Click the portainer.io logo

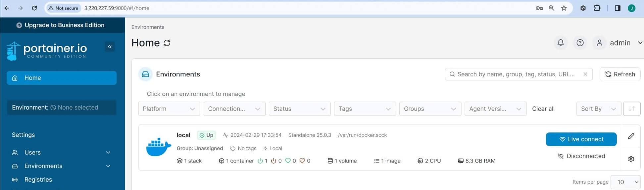pyautogui.click(x=47, y=51)
